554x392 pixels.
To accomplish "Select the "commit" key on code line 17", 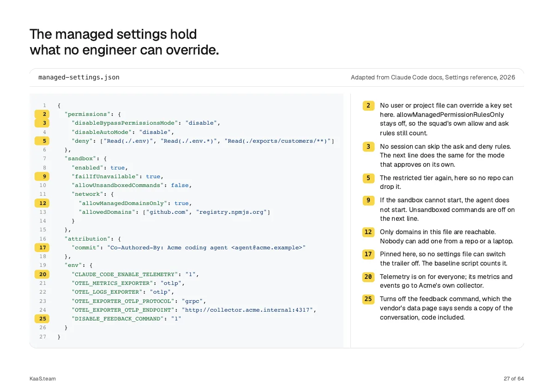I will coord(86,247).
